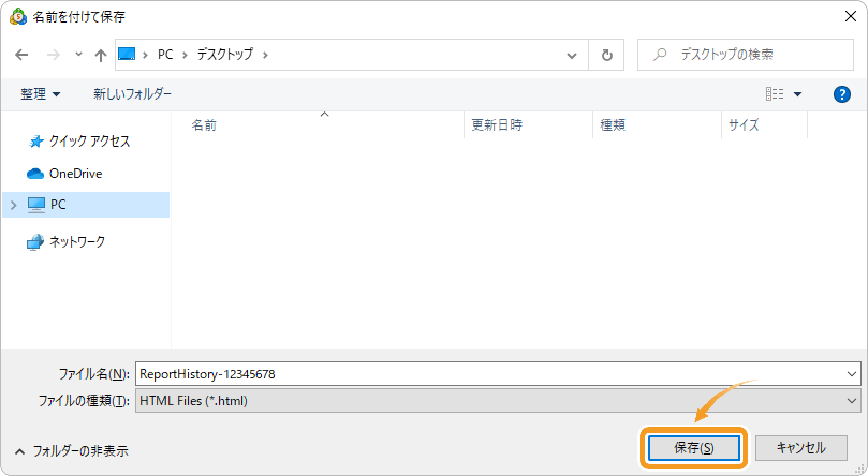Sort by 種類 column header

coord(657,125)
